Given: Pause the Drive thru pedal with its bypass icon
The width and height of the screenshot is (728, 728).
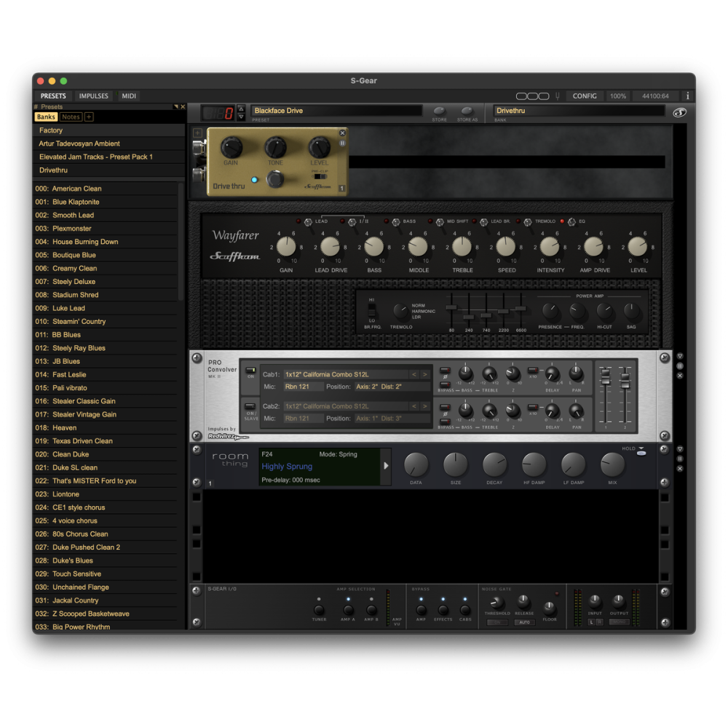Looking at the screenshot, I should coord(342,143).
